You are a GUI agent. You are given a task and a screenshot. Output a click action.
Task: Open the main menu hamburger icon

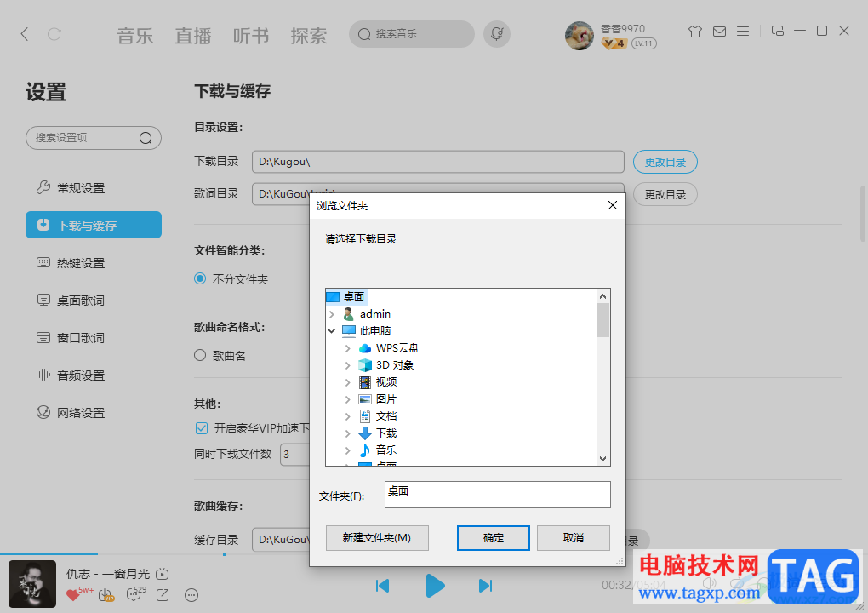tap(743, 32)
